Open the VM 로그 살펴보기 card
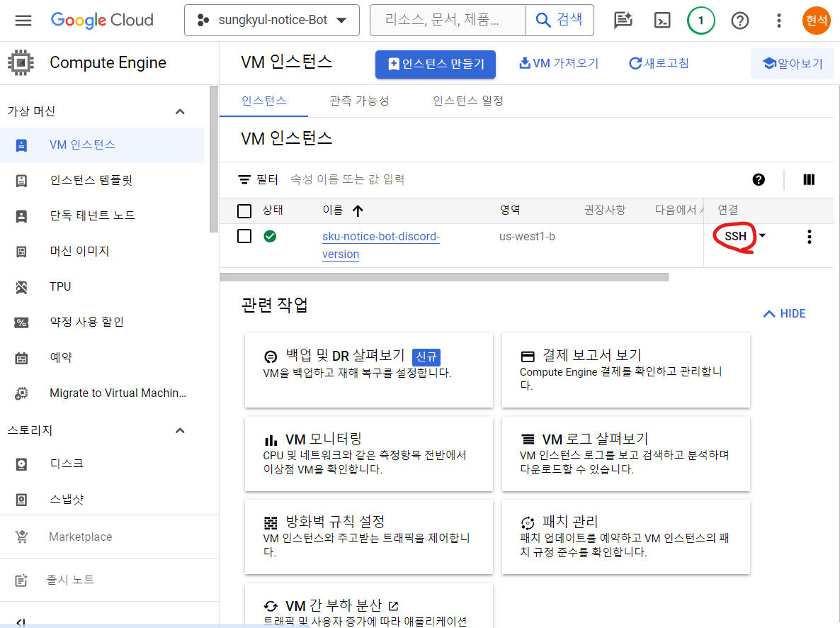Image resolution: width=840 pixels, height=628 pixels. pyautogui.click(x=625, y=454)
